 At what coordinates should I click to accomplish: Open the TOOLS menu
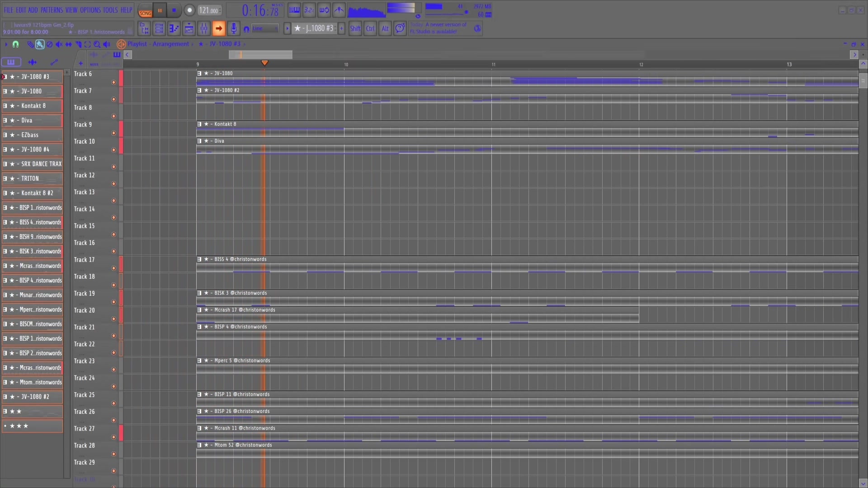tap(110, 10)
